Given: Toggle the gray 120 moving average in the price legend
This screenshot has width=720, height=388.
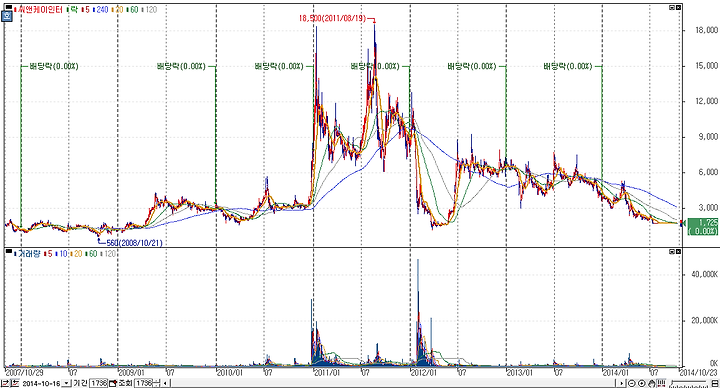Looking at the screenshot, I should point(150,9).
